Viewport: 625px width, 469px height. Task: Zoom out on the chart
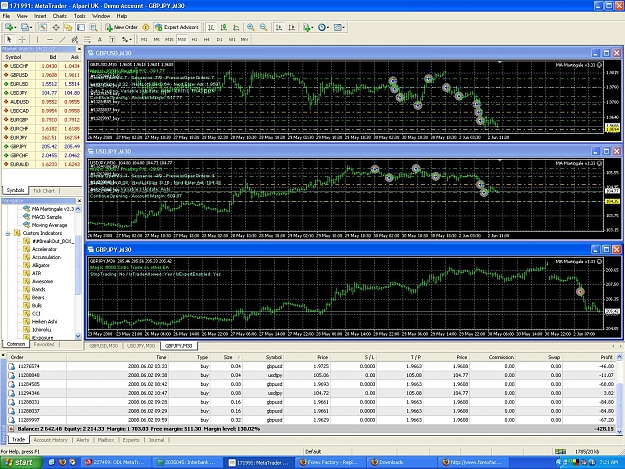pyautogui.click(x=263, y=27)
